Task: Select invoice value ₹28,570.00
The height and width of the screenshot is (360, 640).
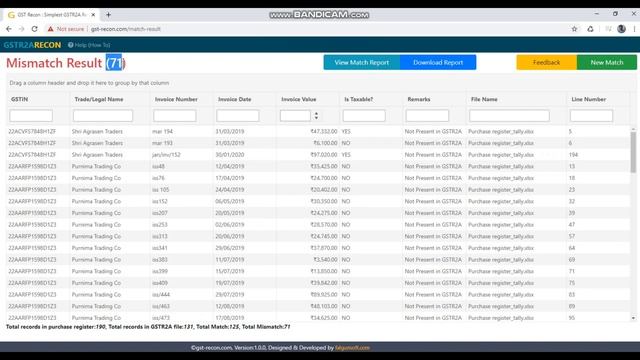Action: click(x=324, y=224)
